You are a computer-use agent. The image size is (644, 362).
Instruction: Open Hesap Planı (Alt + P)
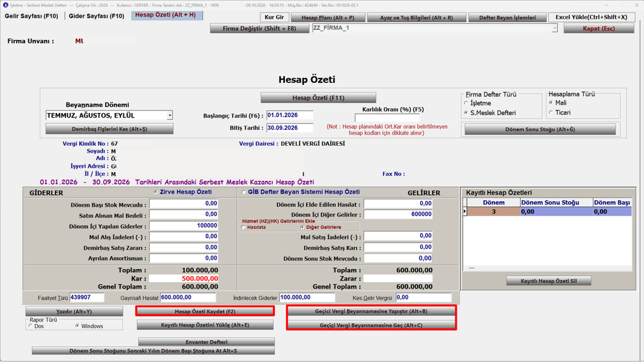coord(328,18)
